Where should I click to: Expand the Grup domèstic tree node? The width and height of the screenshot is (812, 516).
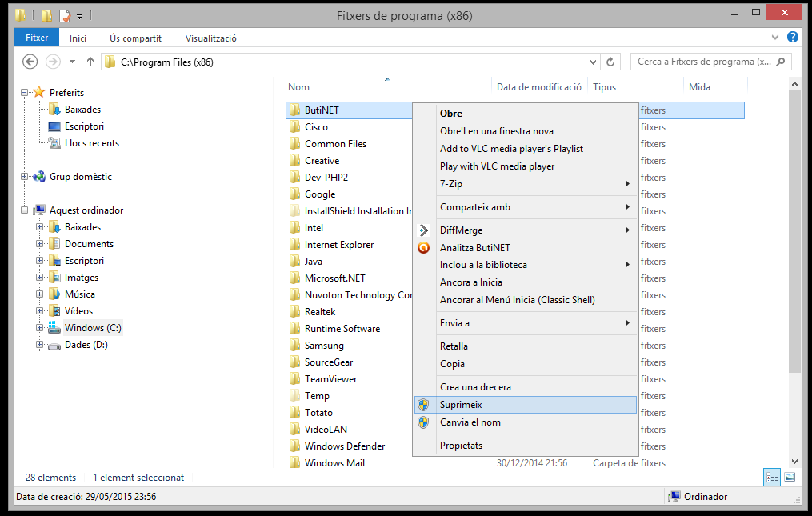[x=24, y=177]
